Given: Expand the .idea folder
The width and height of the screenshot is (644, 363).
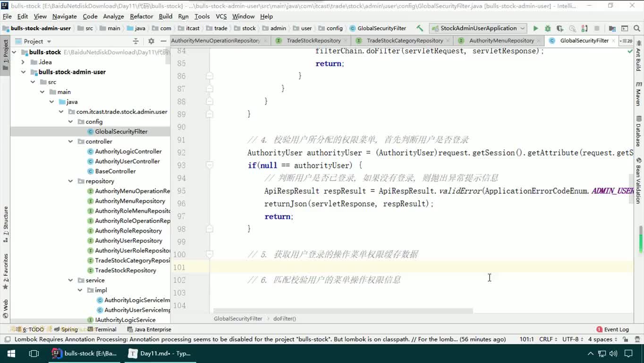Looking at the screenshot, I should 23,62.
